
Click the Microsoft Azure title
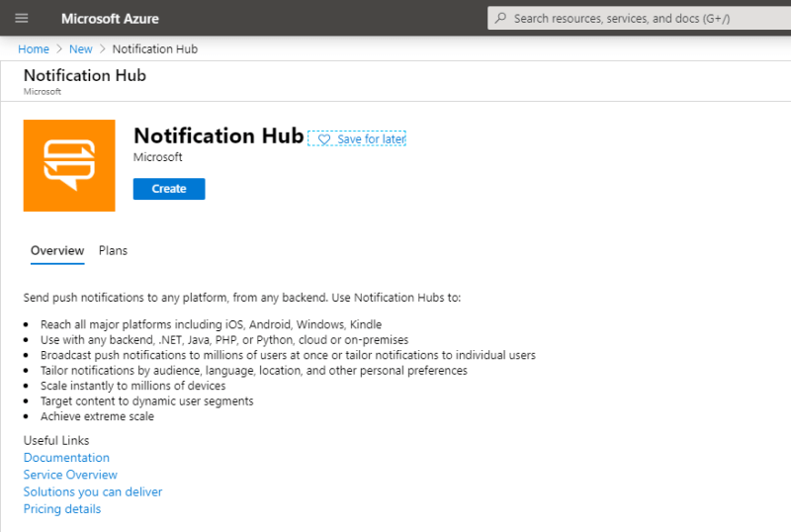click(x=110, y=19)
